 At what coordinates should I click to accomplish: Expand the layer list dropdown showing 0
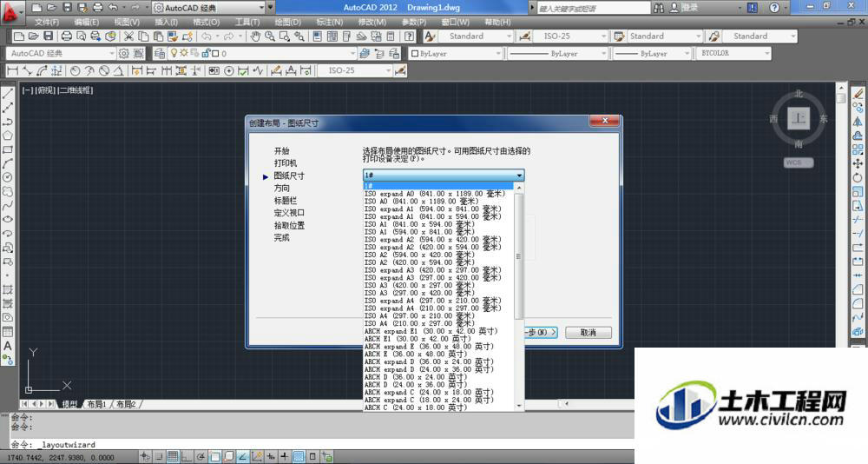click(352, 53)
